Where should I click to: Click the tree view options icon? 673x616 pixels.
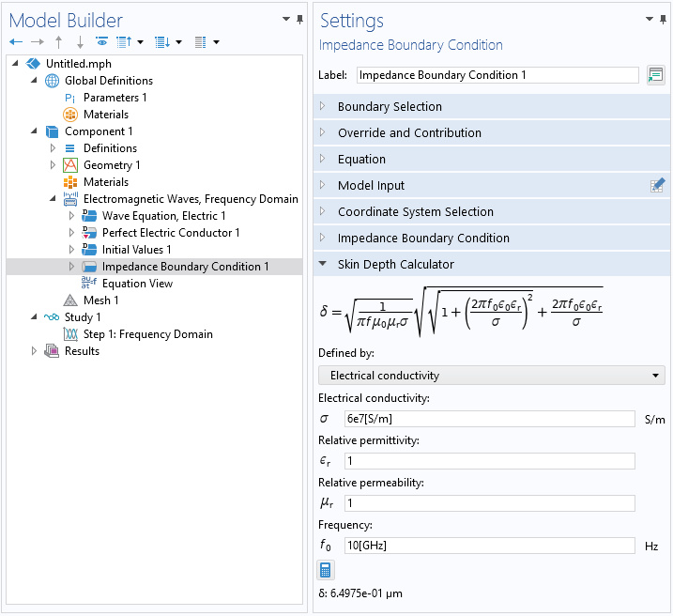[201, 42]
